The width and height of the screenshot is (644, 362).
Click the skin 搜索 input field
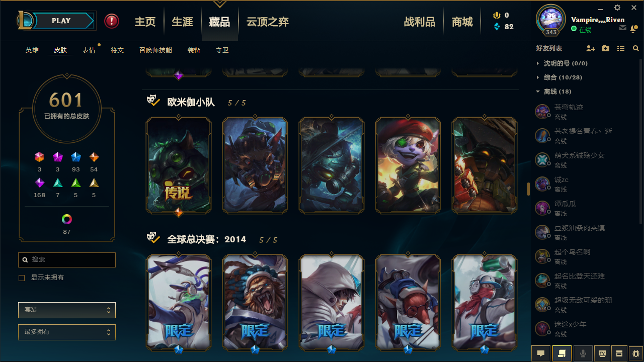tap(67, 260)
